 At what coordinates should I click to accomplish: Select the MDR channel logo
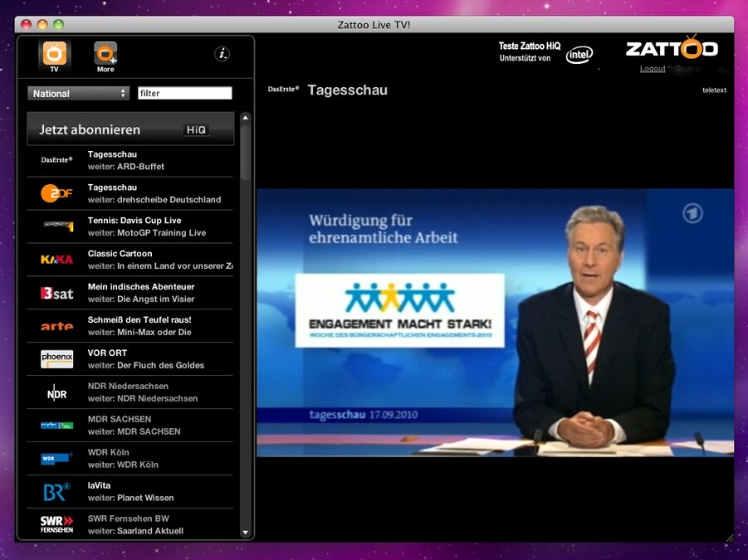(56, 425)
